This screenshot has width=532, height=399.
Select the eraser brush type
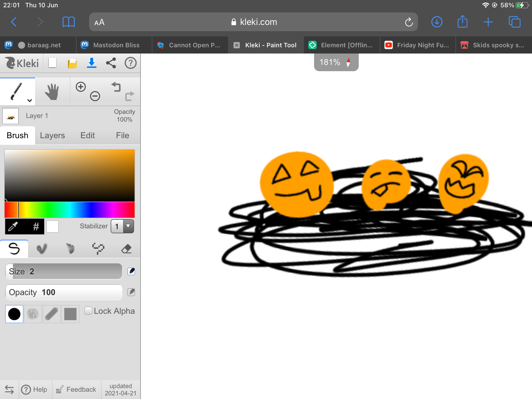pyautogui.click(x=127, y=249)
